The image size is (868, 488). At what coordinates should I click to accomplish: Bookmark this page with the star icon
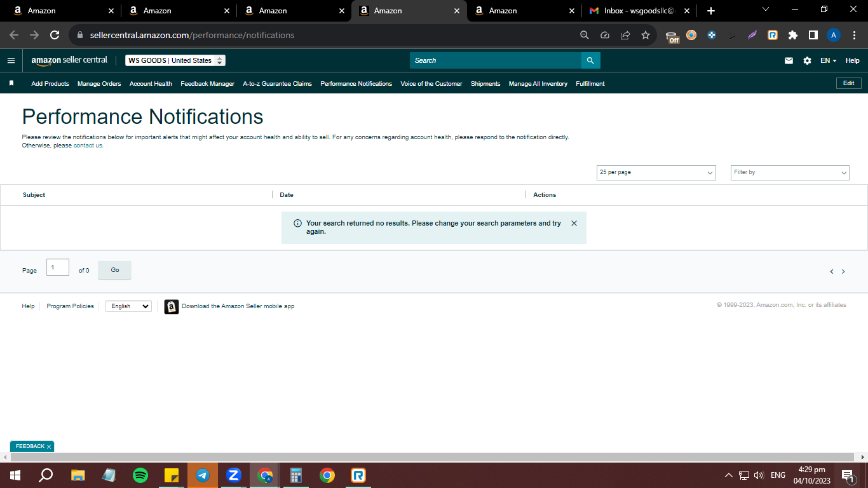(646, 35)
